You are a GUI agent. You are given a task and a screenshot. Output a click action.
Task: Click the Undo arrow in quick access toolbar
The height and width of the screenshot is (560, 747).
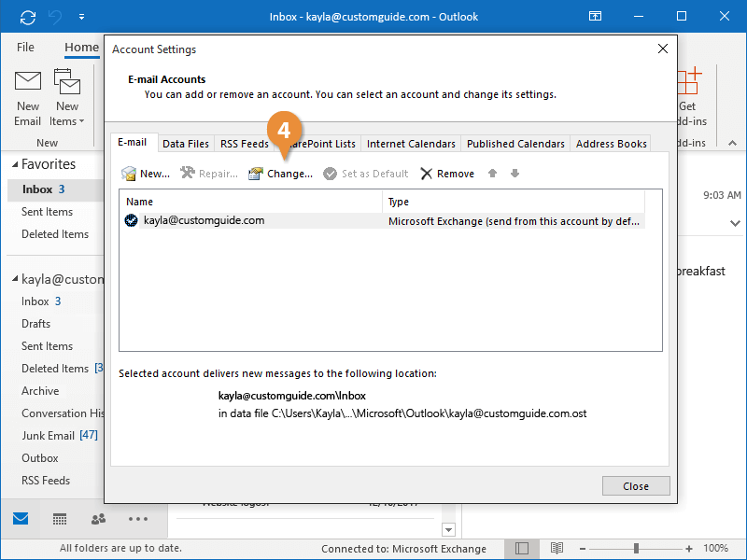(x=55, y=17)
